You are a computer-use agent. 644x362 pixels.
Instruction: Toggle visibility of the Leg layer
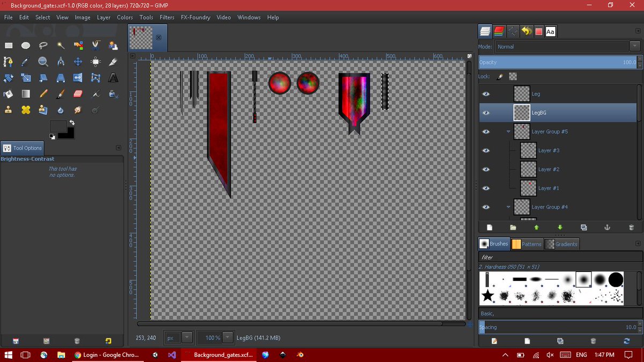click(486, 94)
